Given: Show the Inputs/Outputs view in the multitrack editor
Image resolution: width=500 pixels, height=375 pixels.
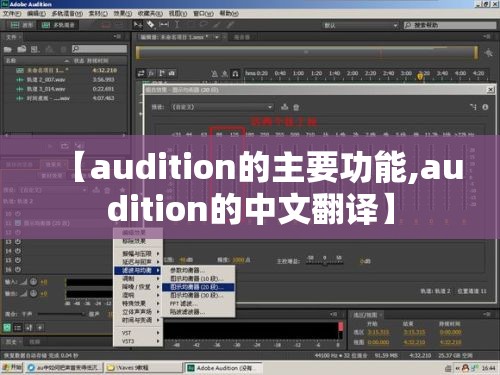Looking at the screenshot, I should point(141,73).
